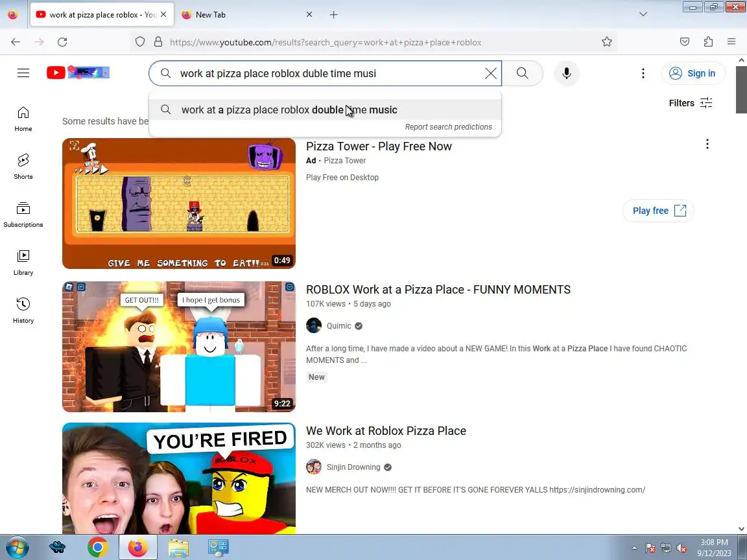Viewport: 747px width, 560px height.
Task: Click the site padlock icon
Action: (x=158, y=42)
